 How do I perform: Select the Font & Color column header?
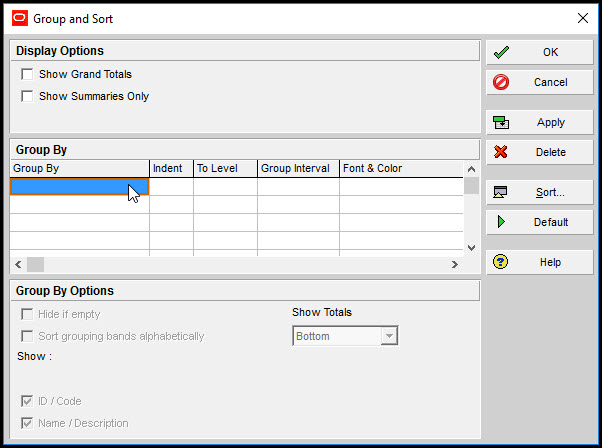click(x=400, y=168)
